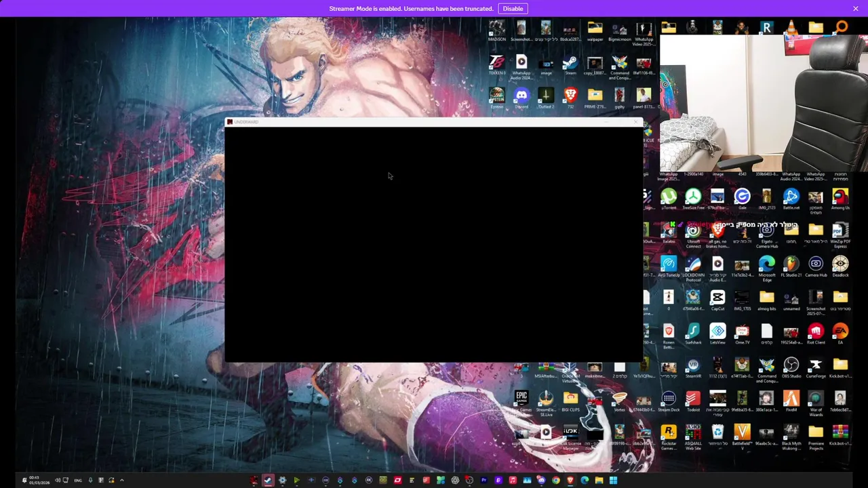This screenshot has height=488, width=868.
Task: Select the giphy image file
Action: pos(619,99)
